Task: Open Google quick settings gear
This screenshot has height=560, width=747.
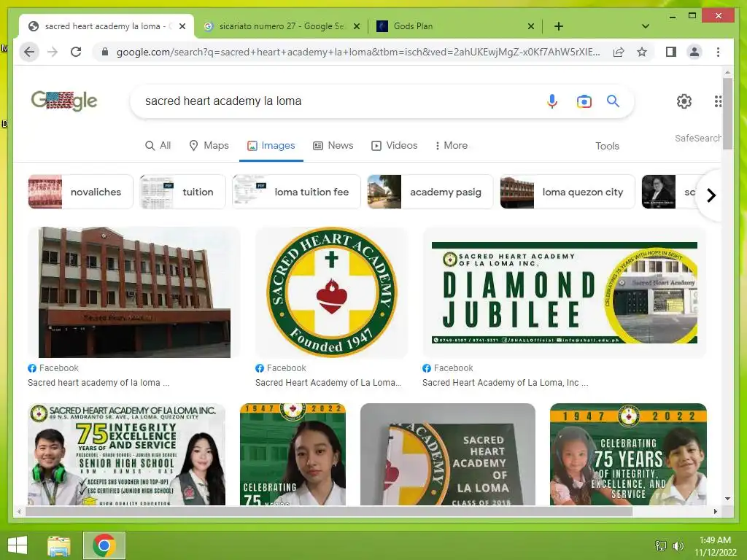Action: pos(684,101)
